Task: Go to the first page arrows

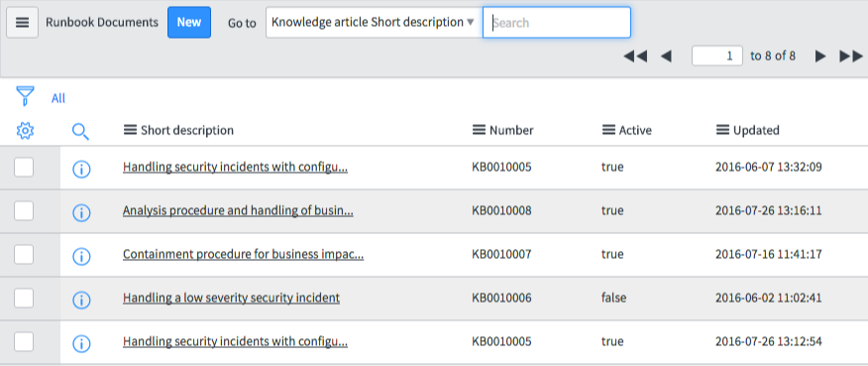Action: pyautogui.click(x=635, y=56)
